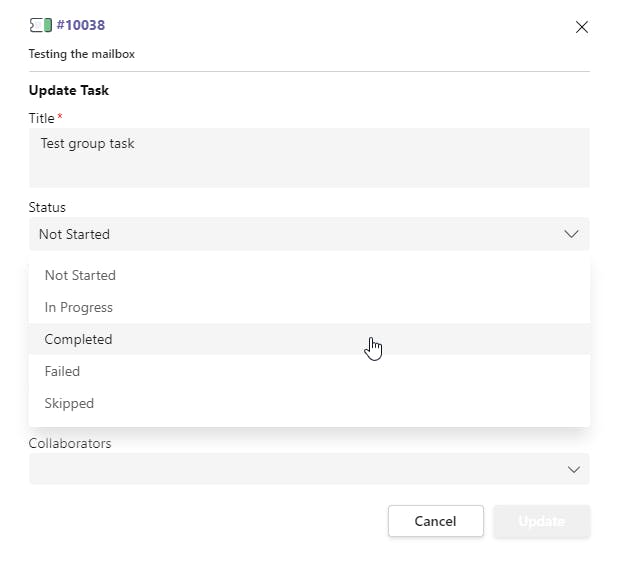Click the Update button
This screenshot has height=567, width=620.
541,521
